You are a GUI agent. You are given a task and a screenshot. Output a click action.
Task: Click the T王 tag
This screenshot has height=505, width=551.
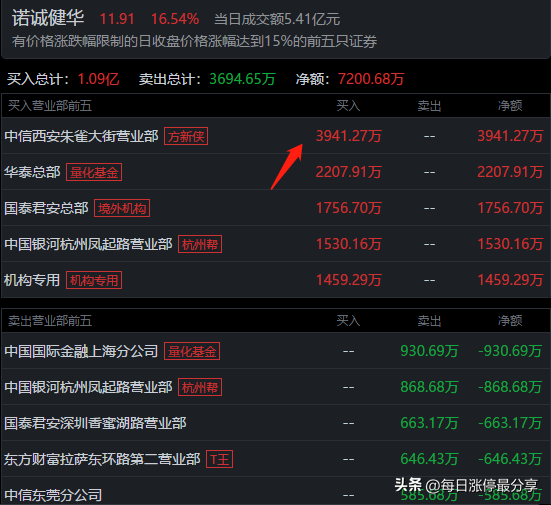pos(219,459)
